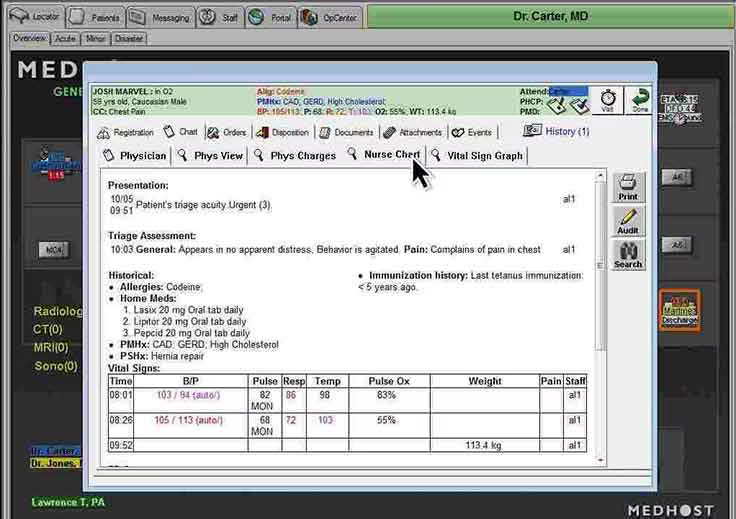The width and height of the screenshot is (736, 519).
Task: Click the 103 / 94 (auto/) B/P value
Action: point(188,395)
